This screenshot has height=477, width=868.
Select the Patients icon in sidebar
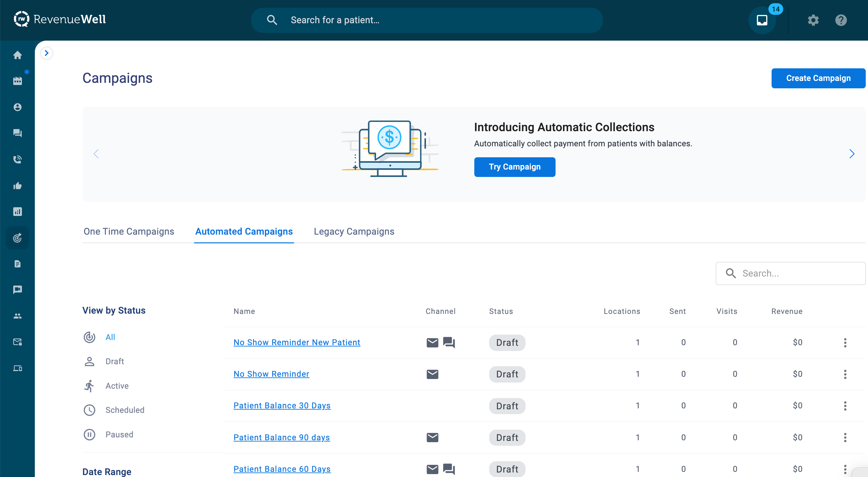(x=17, y=107)
